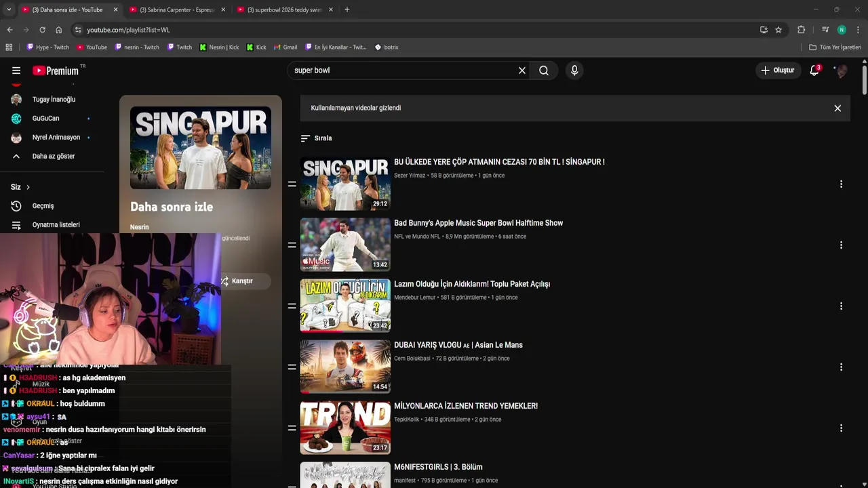Click the Oluştur create button
Image resolution: width=868 pixels, height=488 pixels.
pyautogui.click(x=777, y=70)
